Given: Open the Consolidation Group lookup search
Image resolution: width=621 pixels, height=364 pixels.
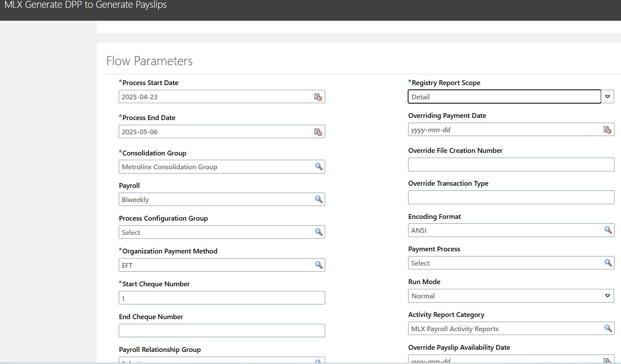Looking at the screenshot, I should [319, 167].
